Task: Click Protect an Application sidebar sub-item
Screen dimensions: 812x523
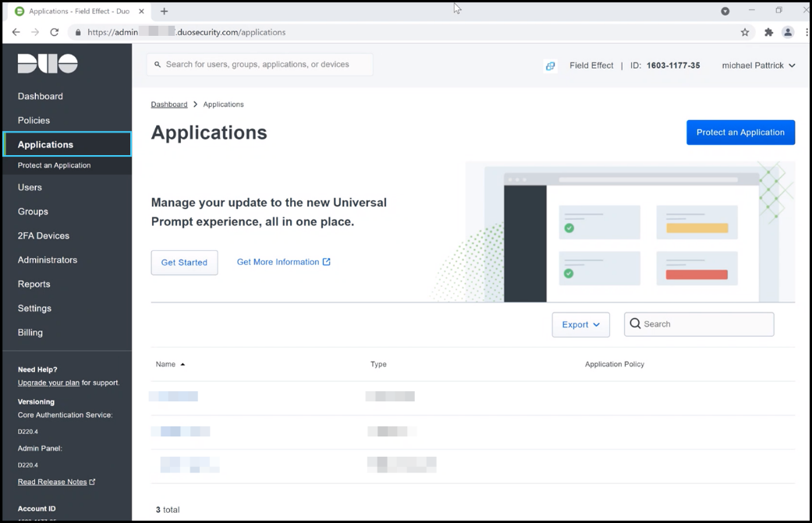Action: 55,165
